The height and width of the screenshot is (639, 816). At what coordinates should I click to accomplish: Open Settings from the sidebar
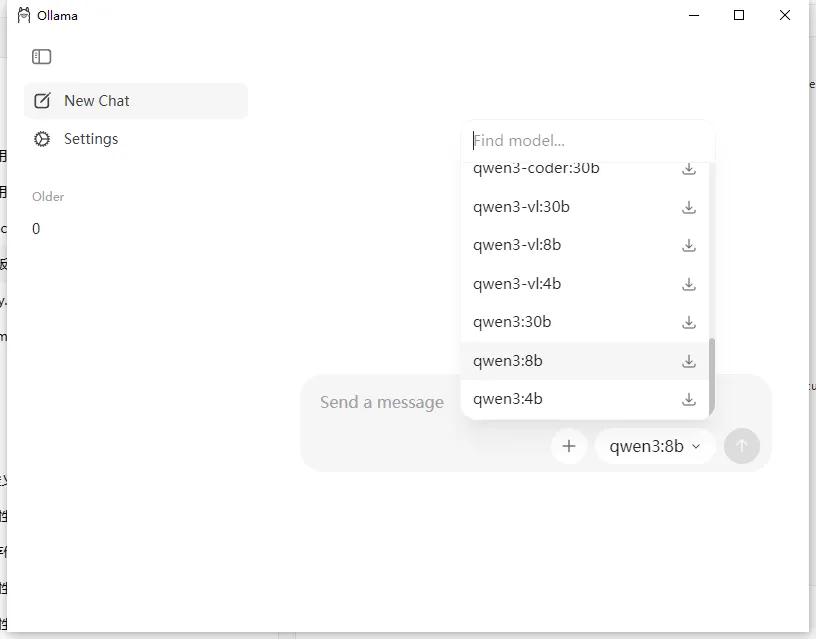coord(90,139)
